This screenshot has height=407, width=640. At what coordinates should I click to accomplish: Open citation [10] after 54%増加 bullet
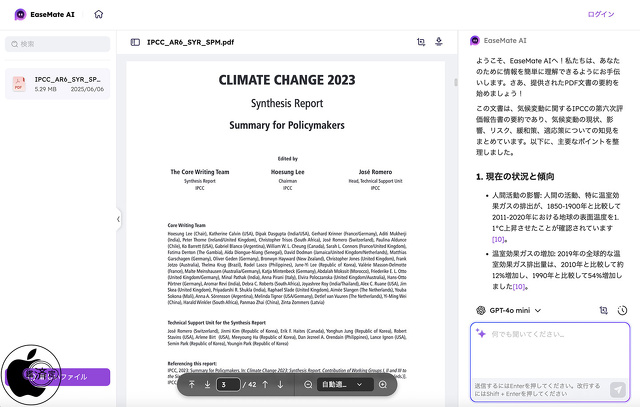[519, 287]
